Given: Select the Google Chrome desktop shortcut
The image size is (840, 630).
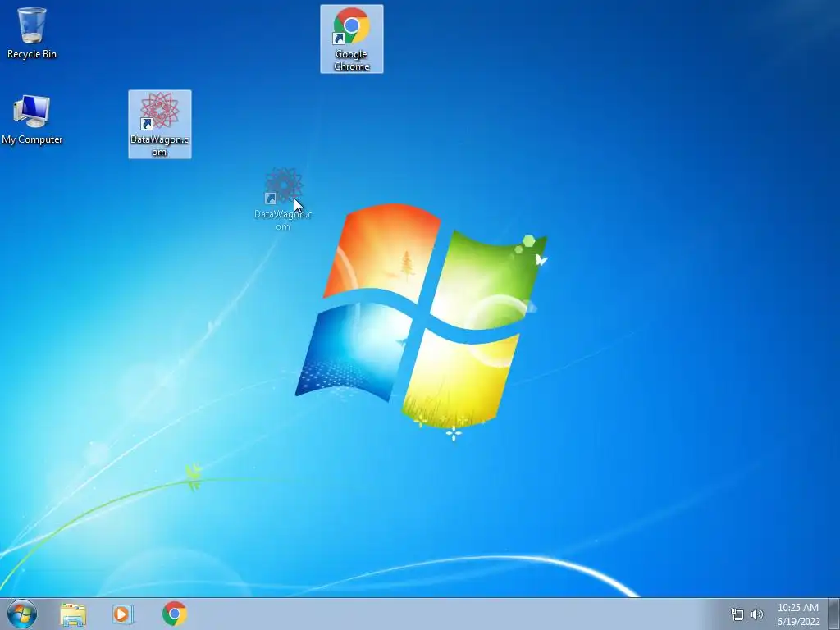Looking at the screenshot, I should (351, 39).
